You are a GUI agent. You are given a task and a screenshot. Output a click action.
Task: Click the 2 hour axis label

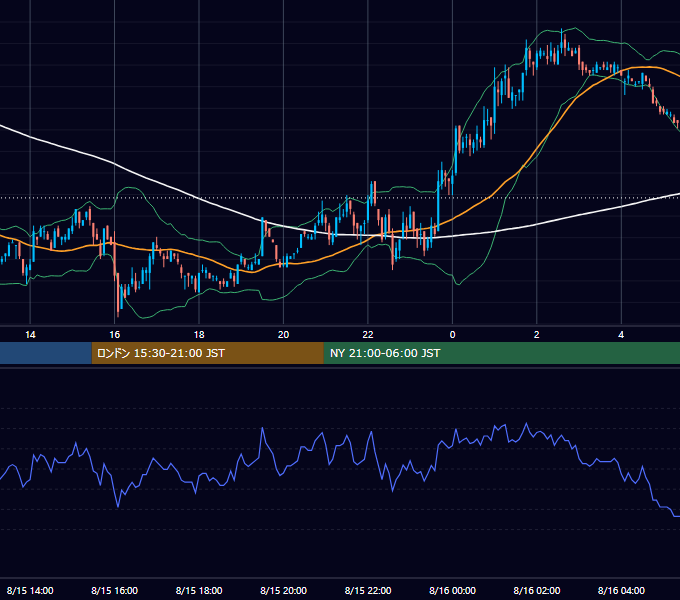[x=536, y=335]
